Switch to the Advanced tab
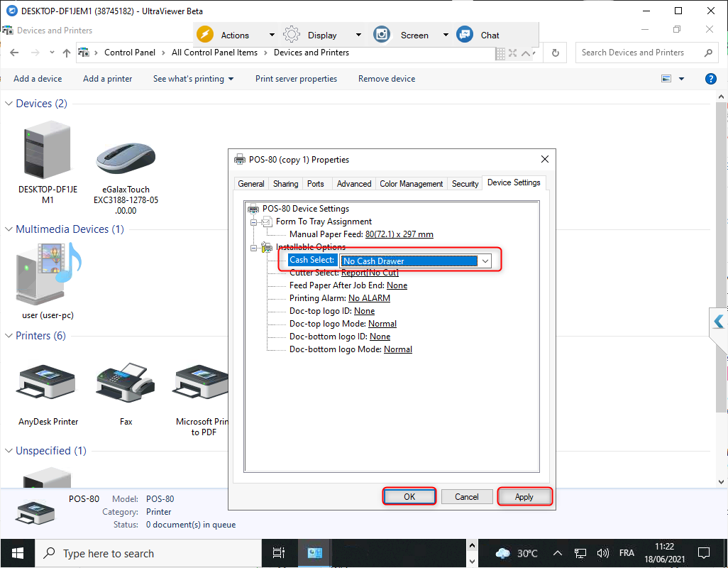Viewport: 728px width, 568px height. (x=354, y=183)
